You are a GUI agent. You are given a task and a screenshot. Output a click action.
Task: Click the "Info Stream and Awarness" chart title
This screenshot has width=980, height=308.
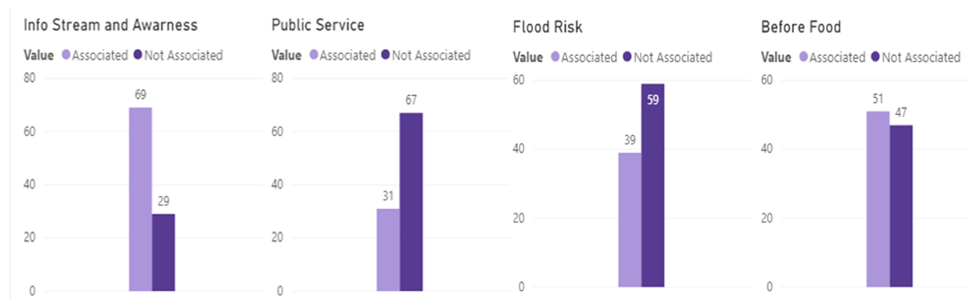coord(110,25)
